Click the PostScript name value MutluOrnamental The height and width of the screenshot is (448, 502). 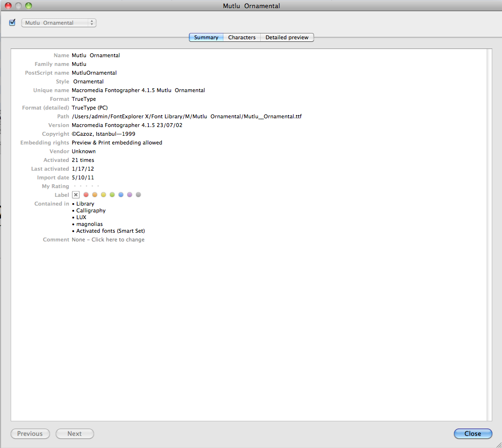tap(94, 73)
